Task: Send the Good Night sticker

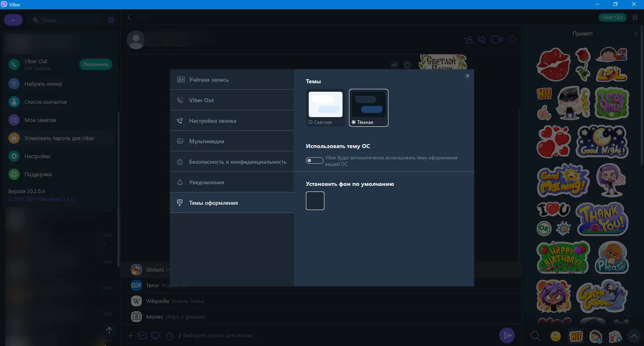Action: pyautogui.click(x=602, y=142)
